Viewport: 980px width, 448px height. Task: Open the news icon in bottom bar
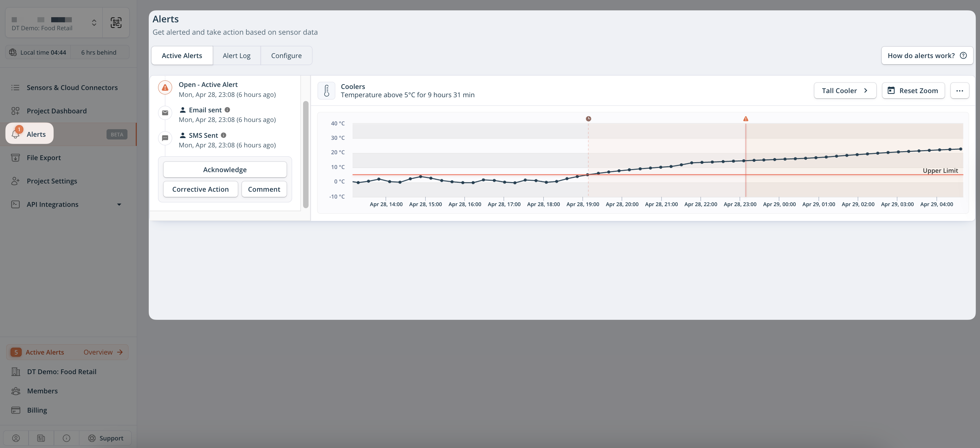coord(41,438)
